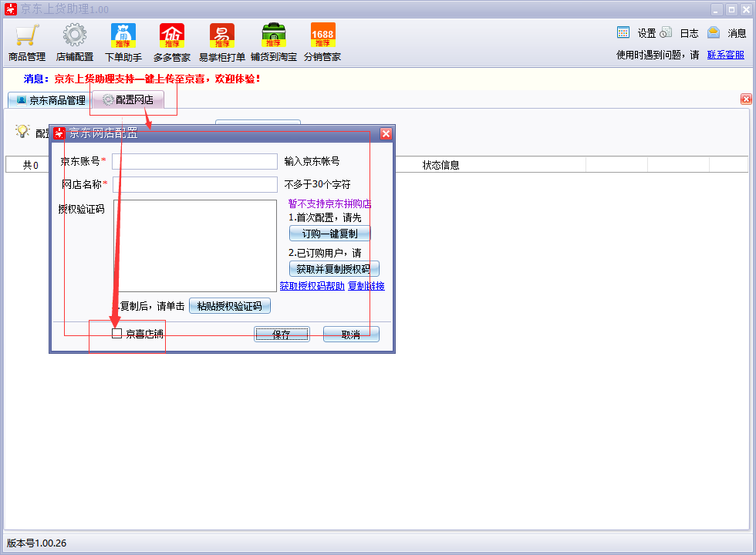Open 消息 envelope icon
The width and height of the screenshot is (756, 555).
pos(714,32)
